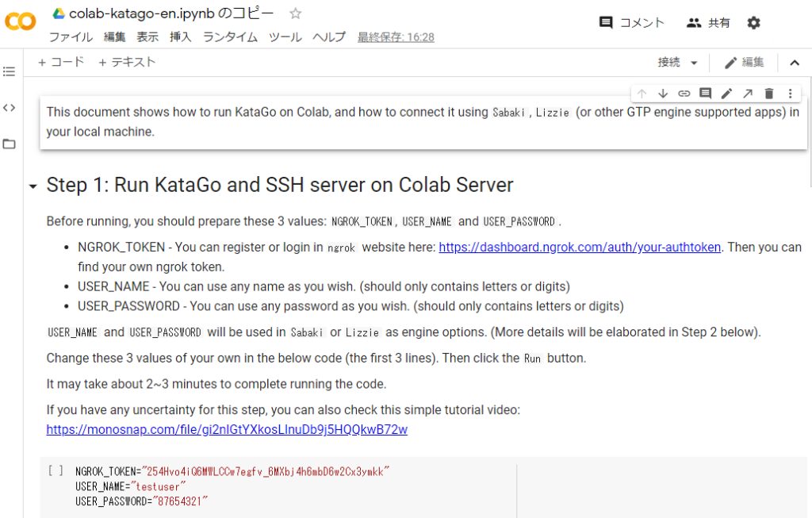Click the Step 1 heading text
The height and width of the screenshot is (518, 812).
[280, 185]
